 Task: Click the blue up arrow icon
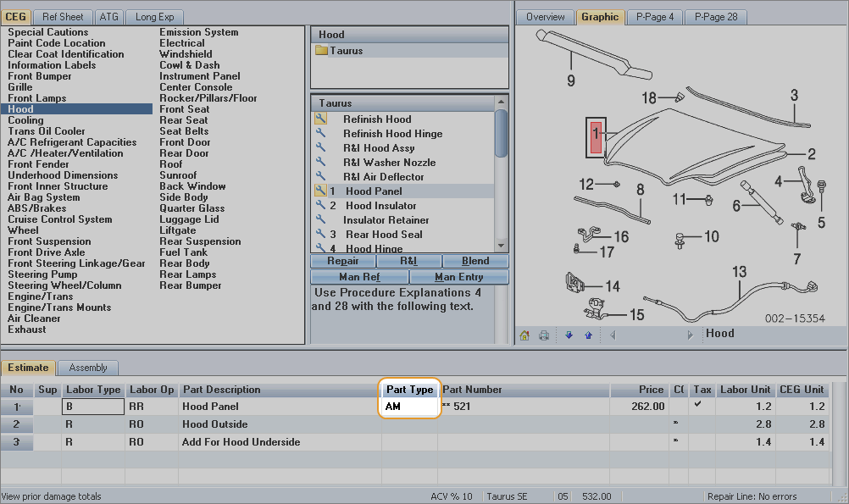click(x=588, y=335)
